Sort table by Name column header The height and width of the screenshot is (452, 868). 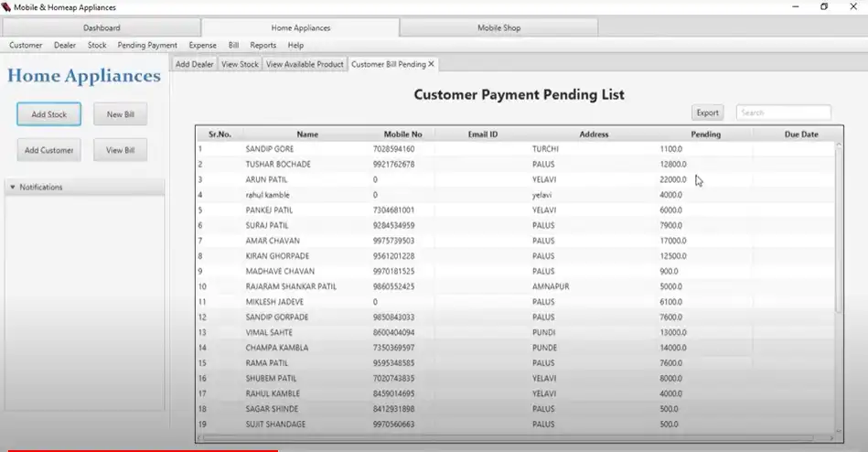click(x=307, y=135)
